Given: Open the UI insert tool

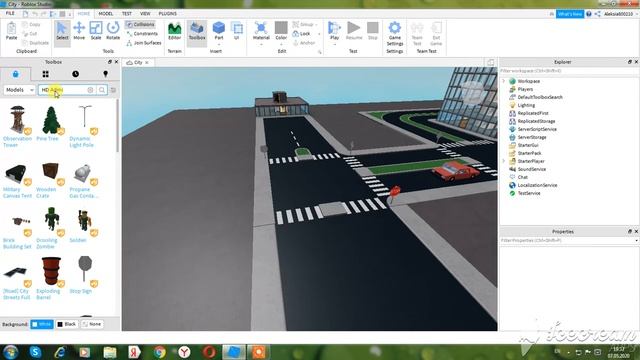Looking at the screenshot, I should point(236,31).
